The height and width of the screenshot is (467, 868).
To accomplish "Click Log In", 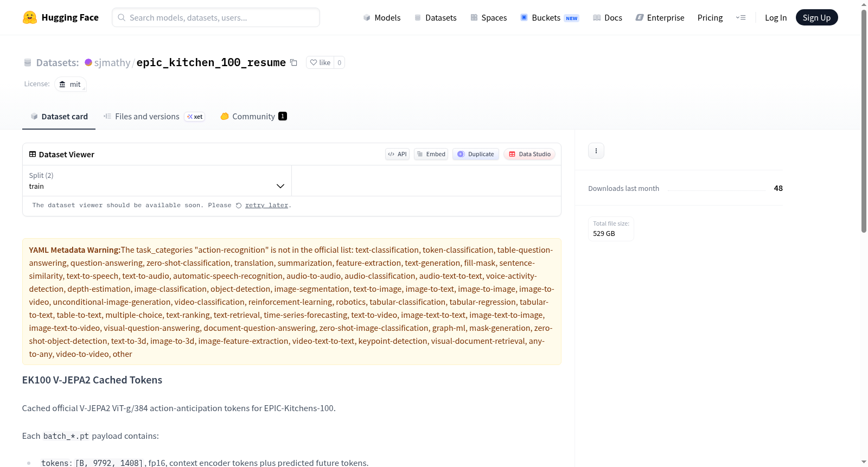I will 776,17.
